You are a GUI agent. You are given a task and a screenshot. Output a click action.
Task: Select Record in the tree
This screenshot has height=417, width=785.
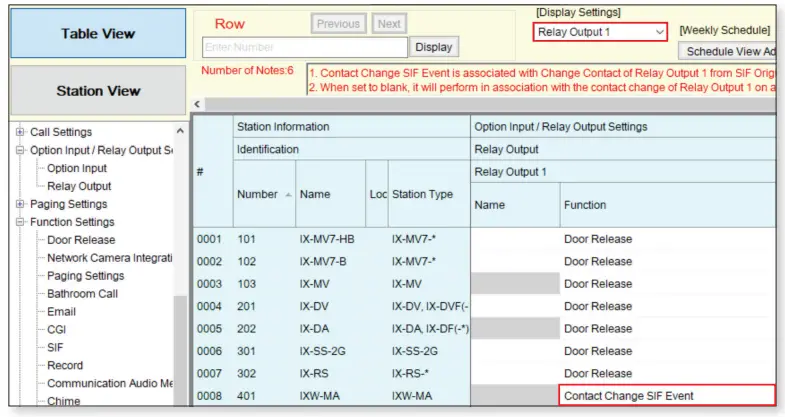(65, 365)
